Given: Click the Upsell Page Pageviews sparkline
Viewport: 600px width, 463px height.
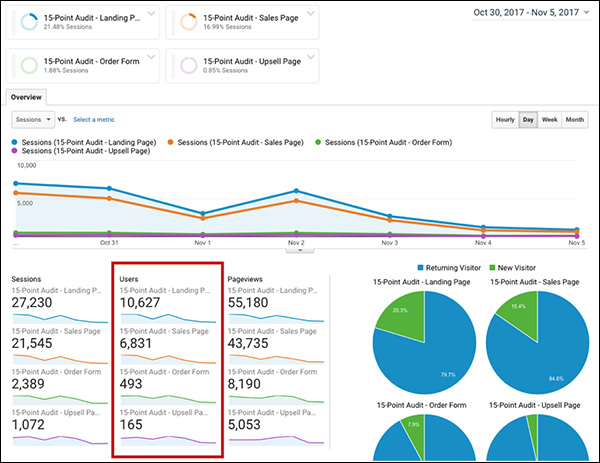Looking at the screenshot, I should [277, 440].
